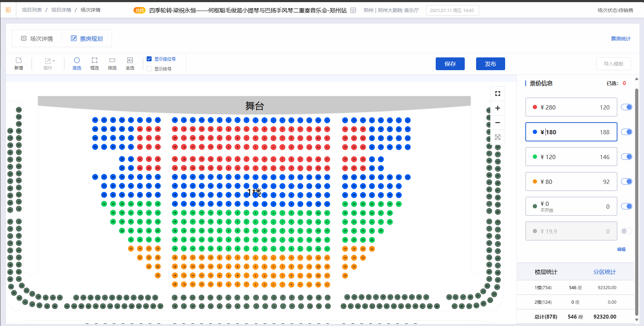Select the ¥120 green price tier
The width and height of the screenshot is (644, 326).
[571, 157]
